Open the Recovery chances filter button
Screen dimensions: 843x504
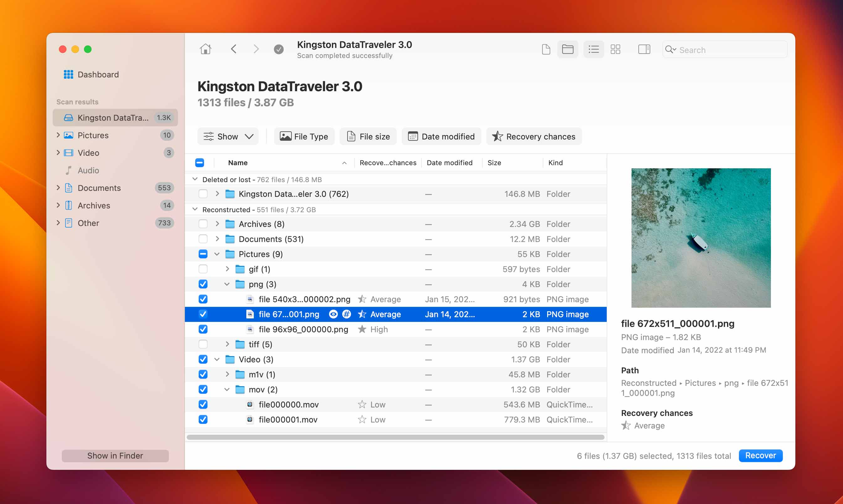(534, 137)
